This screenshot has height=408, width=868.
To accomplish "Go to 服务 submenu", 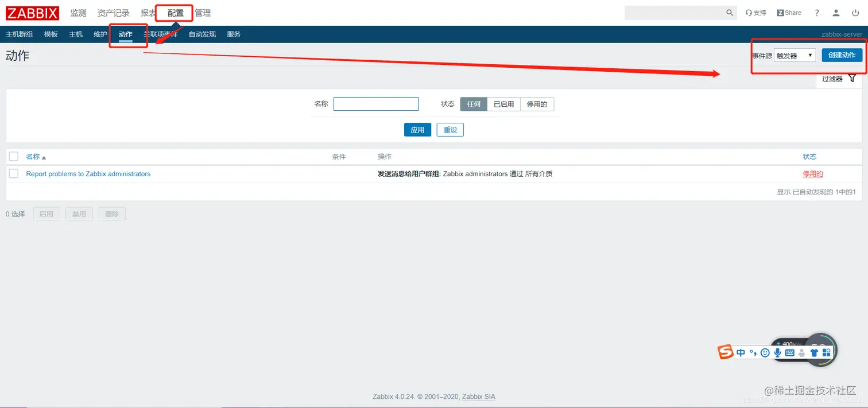I will pyautogui.click(x=234, y=34).
